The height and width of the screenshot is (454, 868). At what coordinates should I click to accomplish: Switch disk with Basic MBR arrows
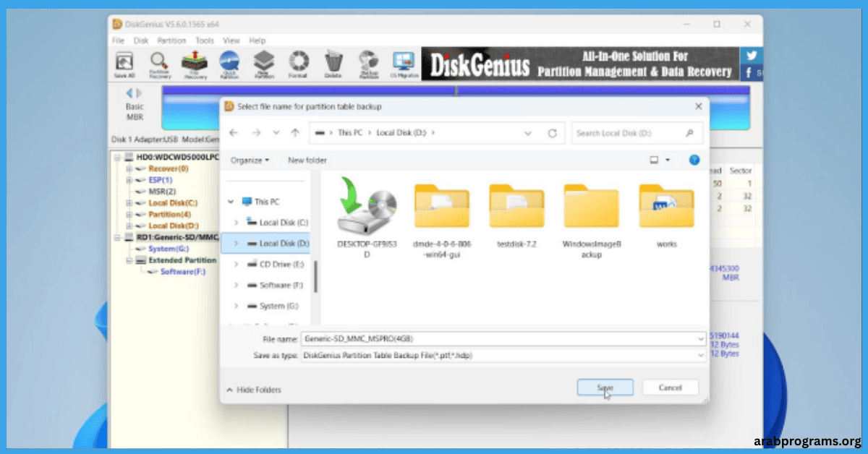(135, 93)
